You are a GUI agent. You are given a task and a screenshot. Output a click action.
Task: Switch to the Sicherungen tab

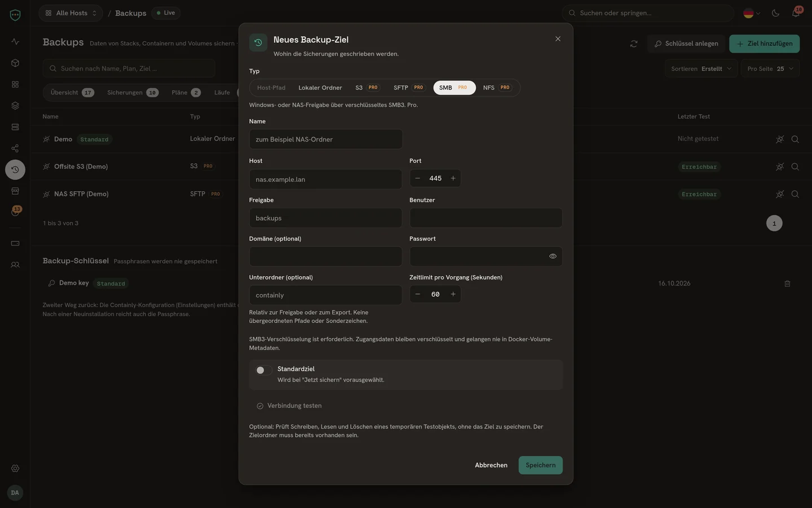pos(133,93)
